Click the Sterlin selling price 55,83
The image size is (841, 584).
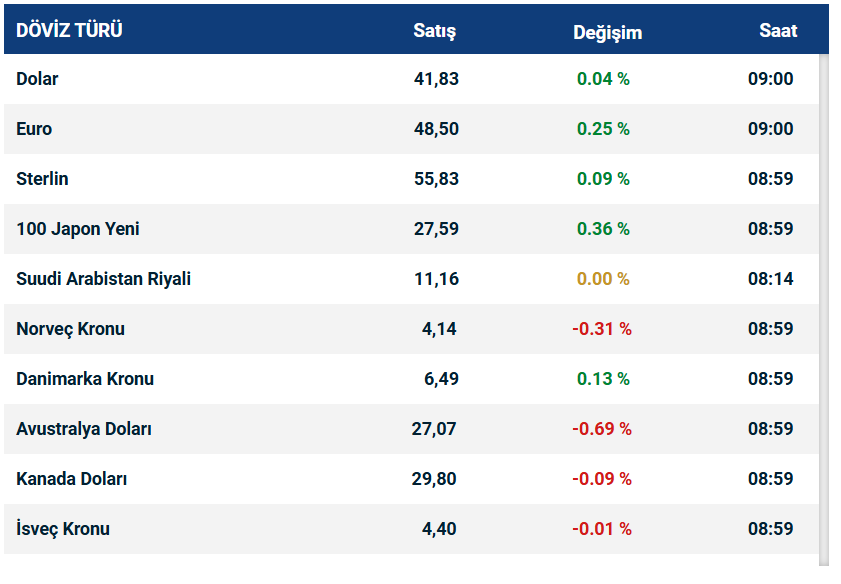pos(436,179)
